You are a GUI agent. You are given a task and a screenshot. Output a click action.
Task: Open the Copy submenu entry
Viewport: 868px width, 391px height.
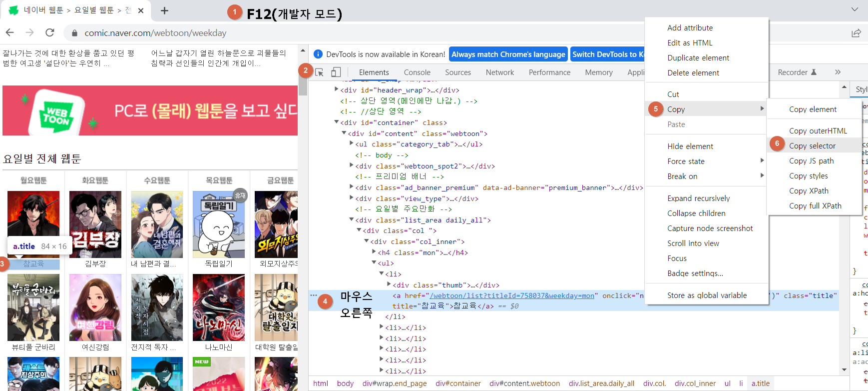[x=706, y=109]
